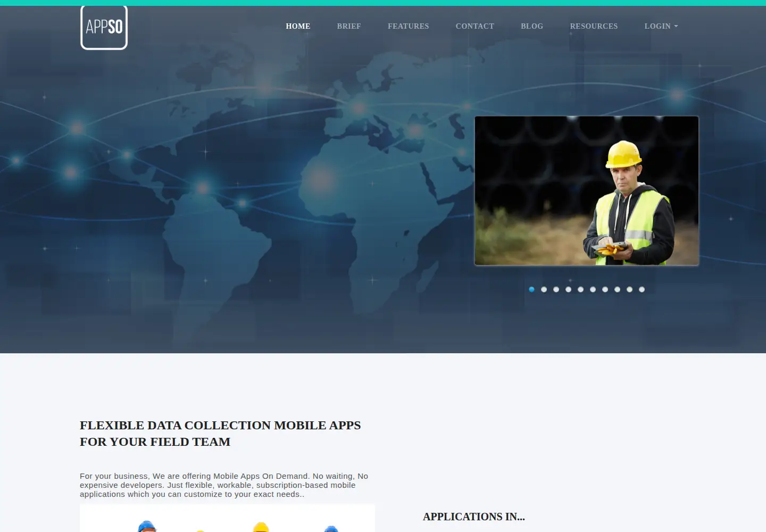
Task: Go to the Home menu item
Action: point(298,26)
